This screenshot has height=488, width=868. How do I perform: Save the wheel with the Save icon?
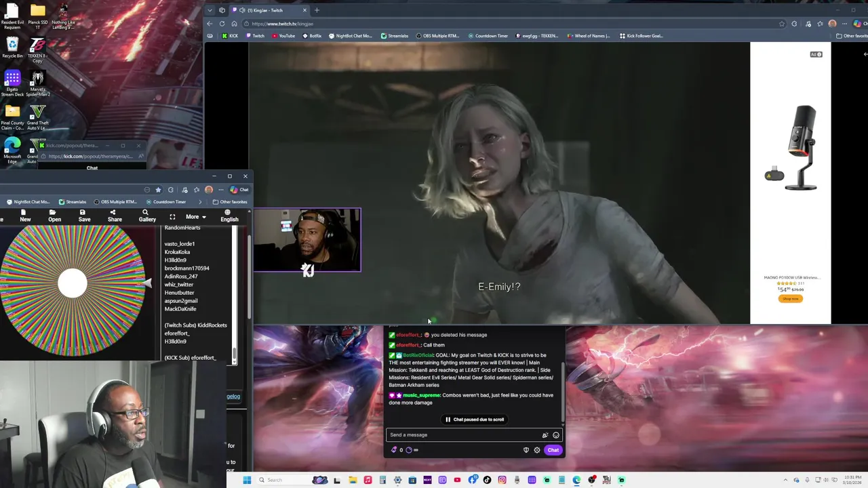point(84,216)
